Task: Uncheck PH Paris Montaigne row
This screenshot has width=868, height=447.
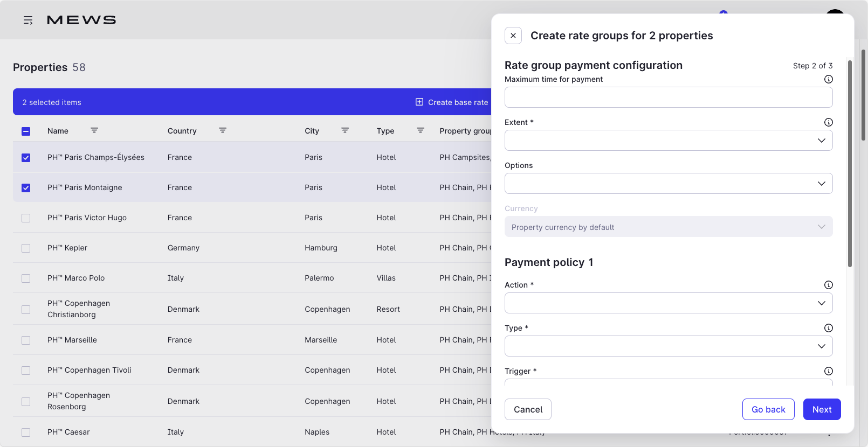Action: 26,187
